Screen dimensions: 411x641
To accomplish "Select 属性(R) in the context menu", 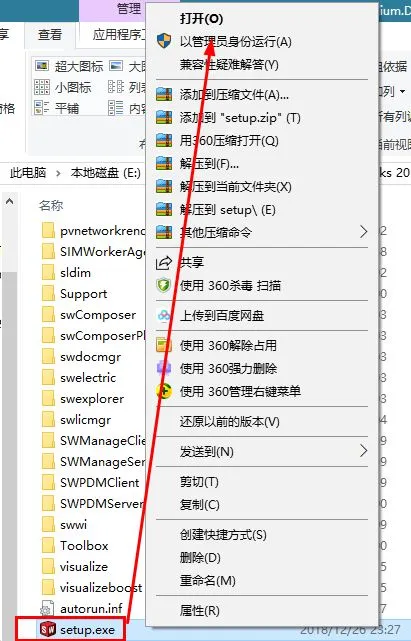I will (x=200, y=611).
